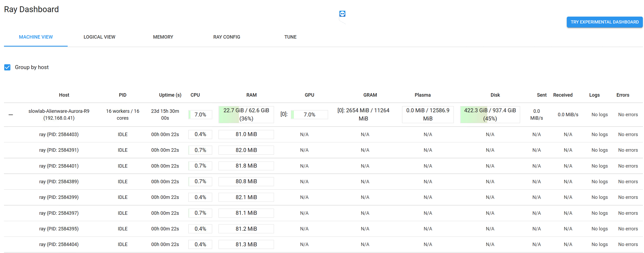Click No errors for PID 2584391
Viewport: 644px width, 253px height.
pyautogui.click(x=628, y=150)
